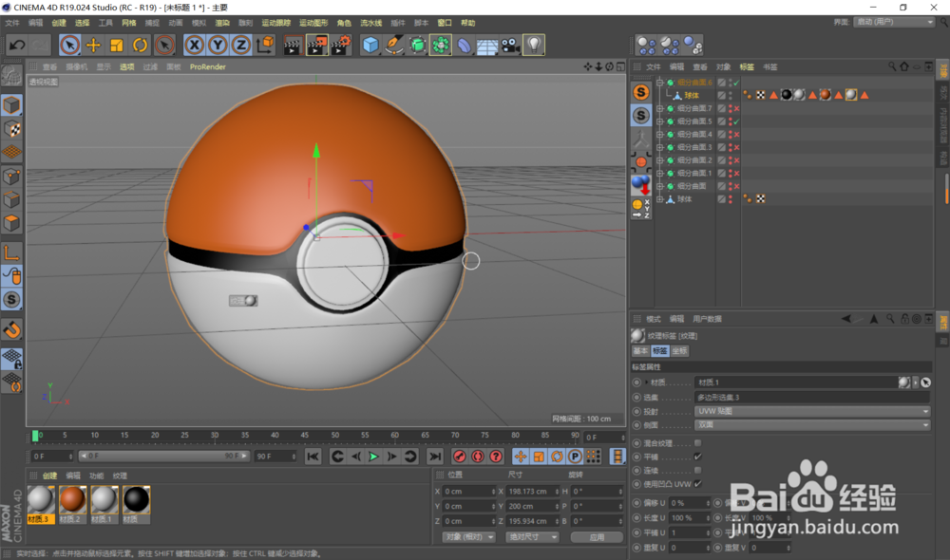The width and height of the screenshot is (950, 560).
Task: Switch to the 坐标 tab in attributes
Action: pos(679,351)
